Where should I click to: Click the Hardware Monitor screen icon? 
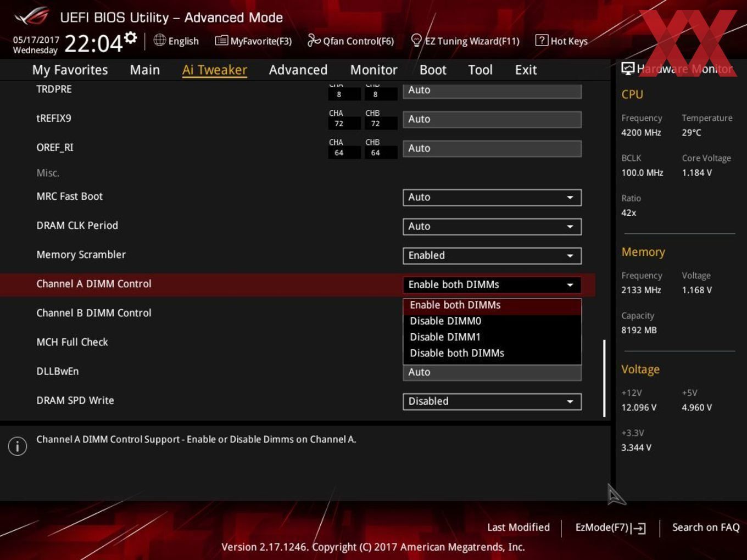tap(627, 68)
